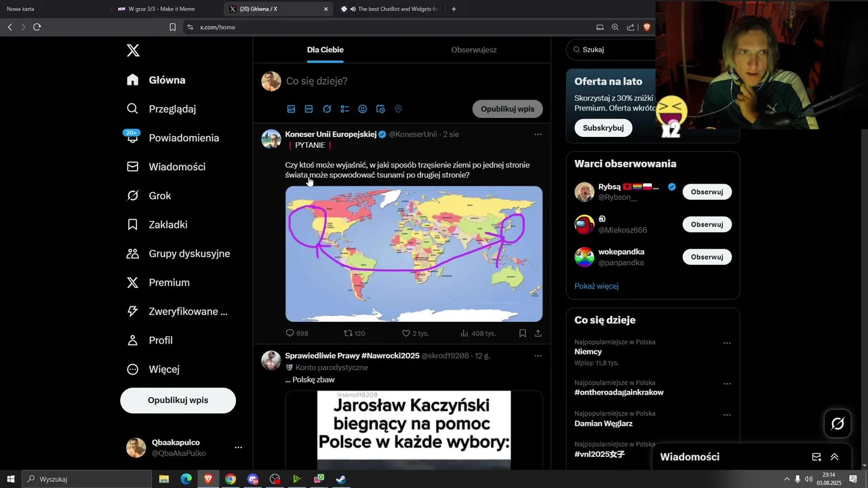Open the Jarosław Kaczyński meme image
The height and width of the screenshot is (488, 868).
click(414, 430)
